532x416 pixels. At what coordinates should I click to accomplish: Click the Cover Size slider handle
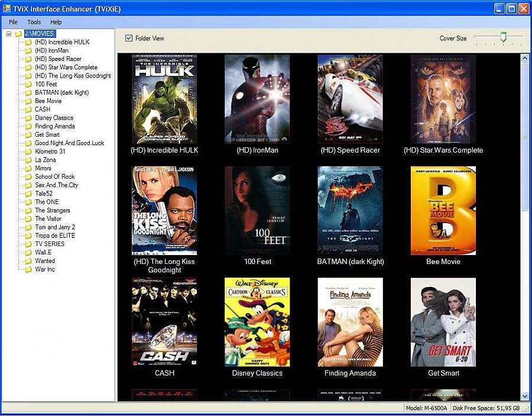tap(504, 37)
